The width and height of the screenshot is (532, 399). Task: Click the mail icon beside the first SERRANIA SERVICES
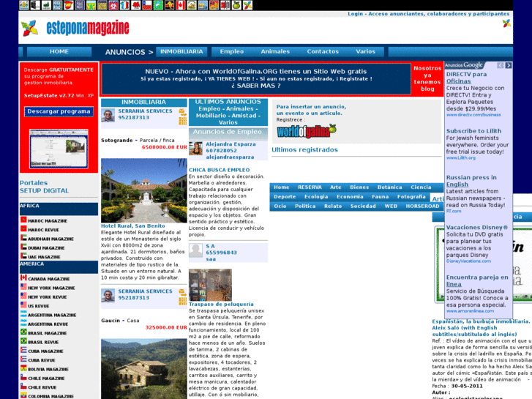[182, 111]
